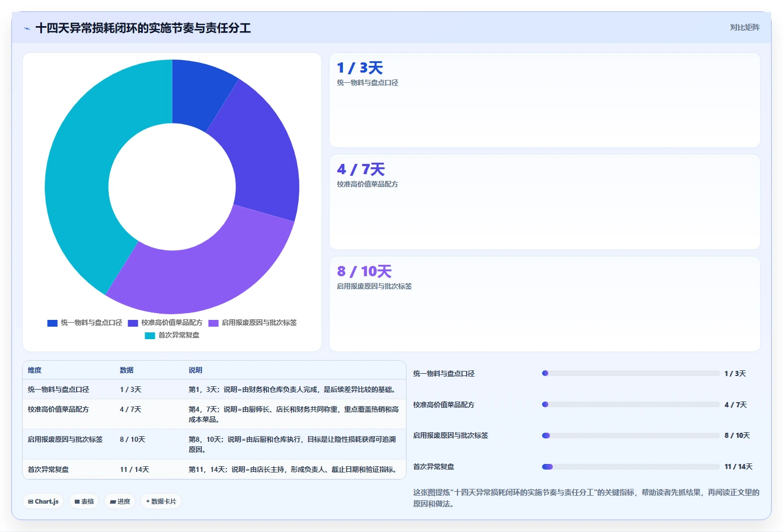
Task: Click the 校准高价值菜品配方 progress bar
Action: 631,404
